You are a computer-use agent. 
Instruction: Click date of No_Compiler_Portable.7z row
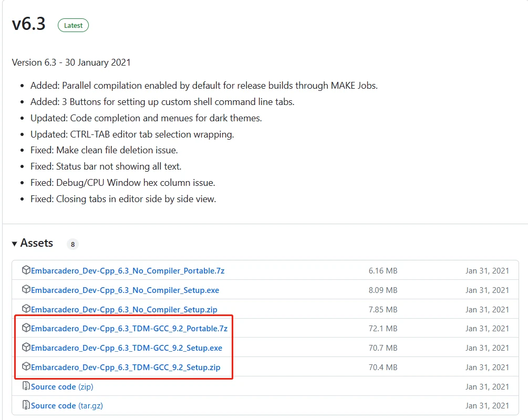coord(487,270)
